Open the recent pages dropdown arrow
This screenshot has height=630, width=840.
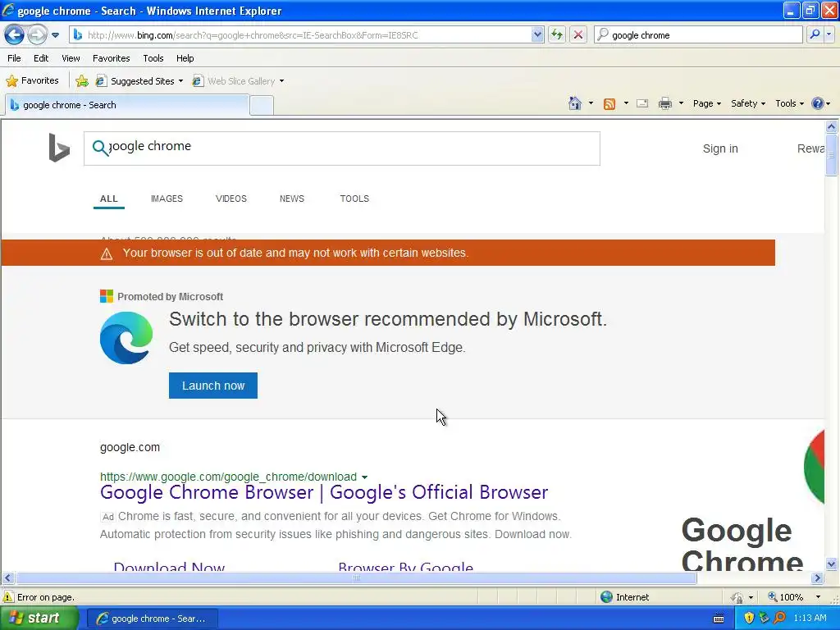point(55,35)
